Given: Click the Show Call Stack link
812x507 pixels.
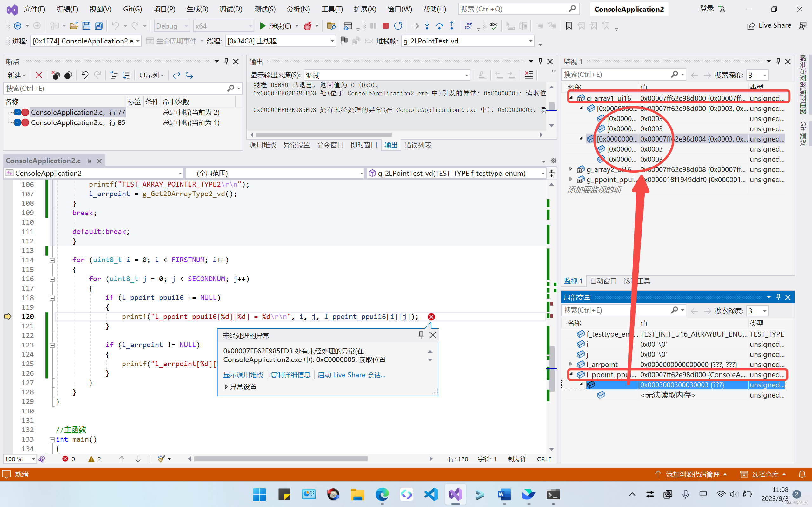Looking at the screenshot, I should coord(243,375).
